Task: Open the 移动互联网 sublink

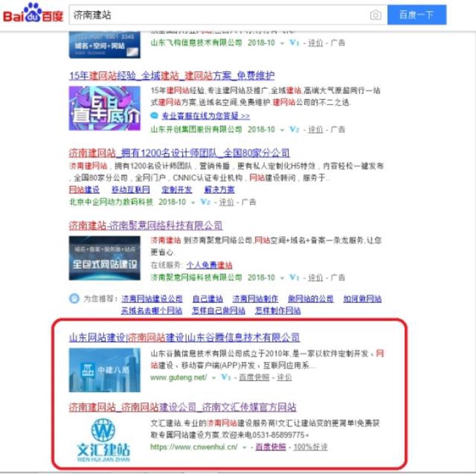Action: [x=130, y=189]
